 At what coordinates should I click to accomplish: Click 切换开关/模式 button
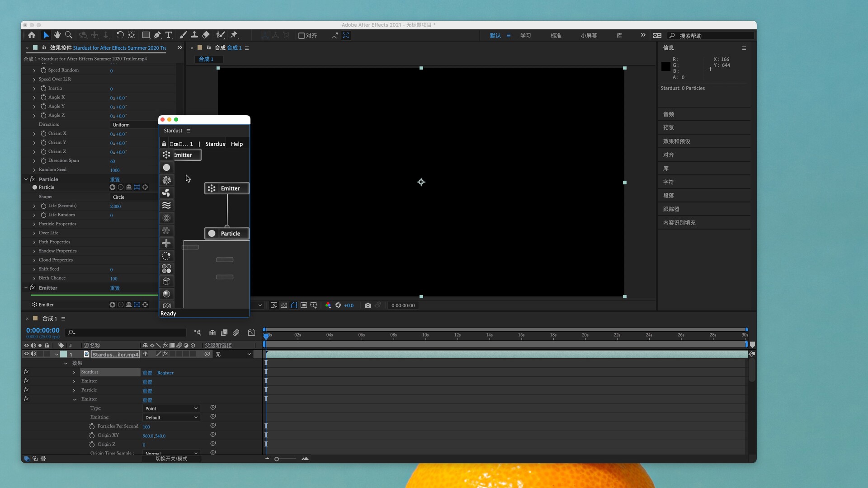(171, 459)
